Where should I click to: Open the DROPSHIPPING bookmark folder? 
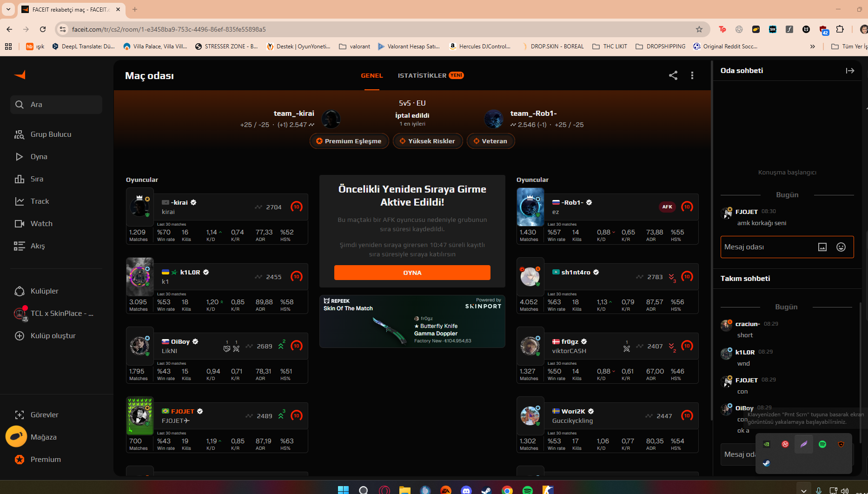point(660,47)
